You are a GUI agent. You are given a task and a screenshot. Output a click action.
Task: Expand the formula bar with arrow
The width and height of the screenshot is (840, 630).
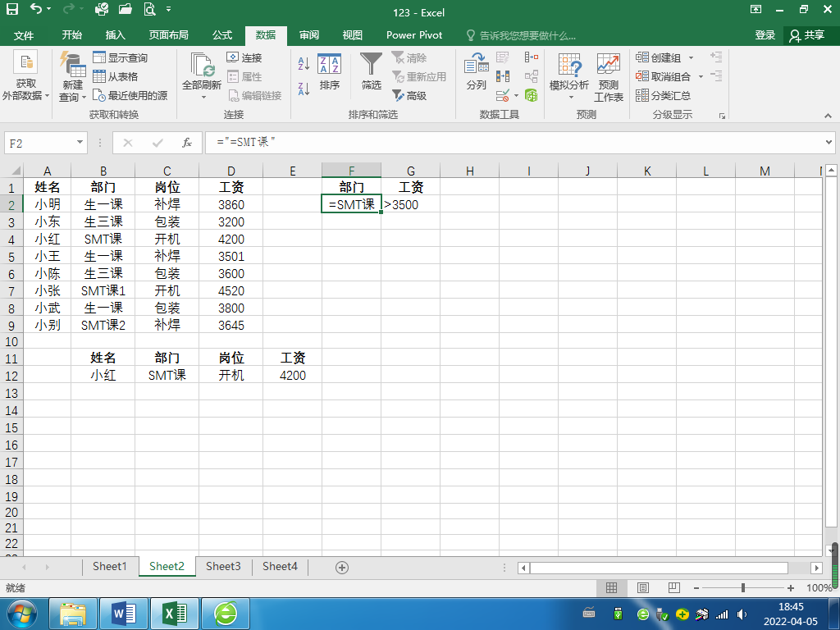[x=829, y=143]
